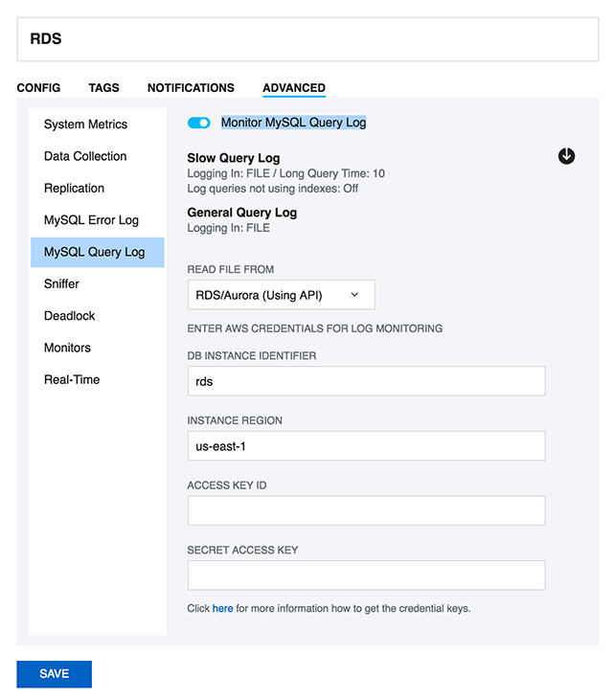Focus the Access Key ID field
Screen dimensions: 614x700
[366, 510]
